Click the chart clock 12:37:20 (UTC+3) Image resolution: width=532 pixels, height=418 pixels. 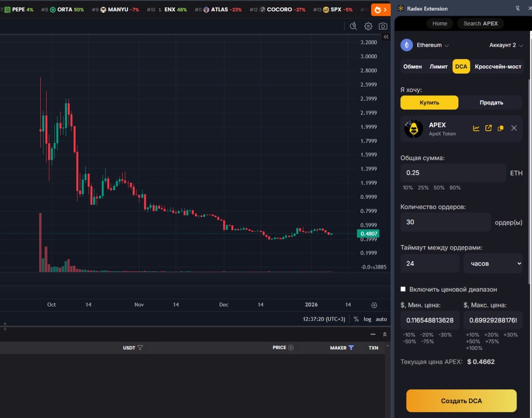[x=324, y=319]
